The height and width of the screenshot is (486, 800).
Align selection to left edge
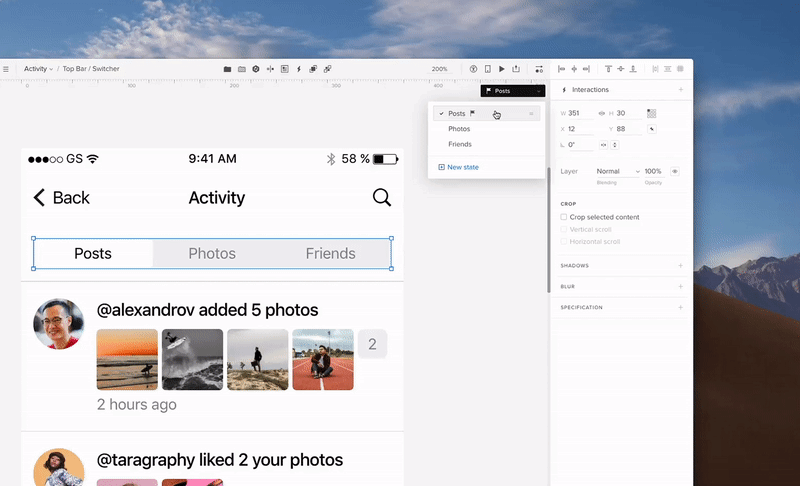(x=562, y=69)
